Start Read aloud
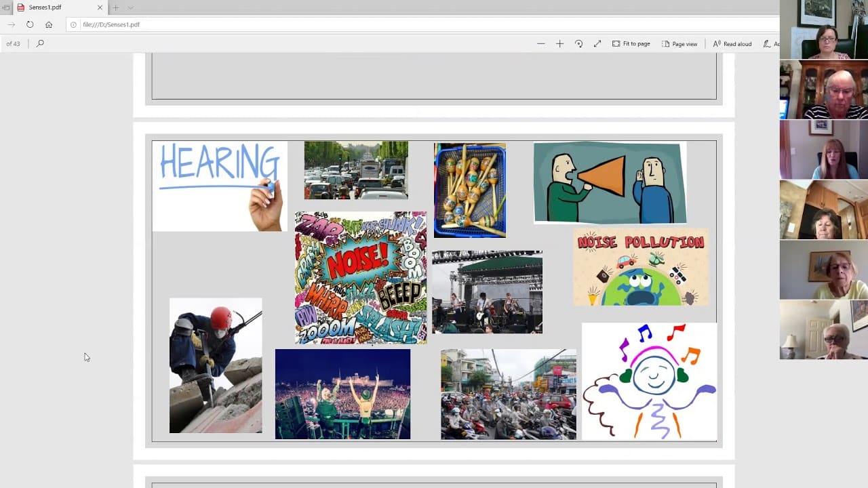Image resolution: width=868 pixels, height=488 pixels. 732,43
